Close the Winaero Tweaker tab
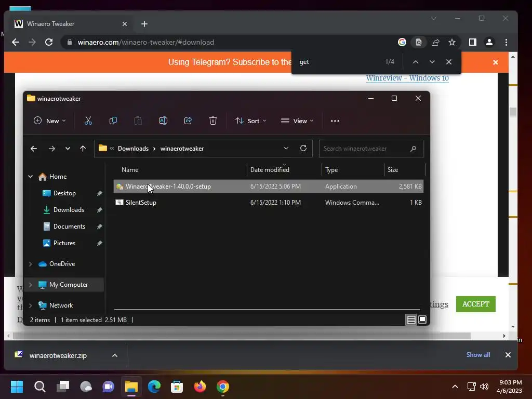The height and width of the screenshot is (399, 532). click(x=125, y=24)
